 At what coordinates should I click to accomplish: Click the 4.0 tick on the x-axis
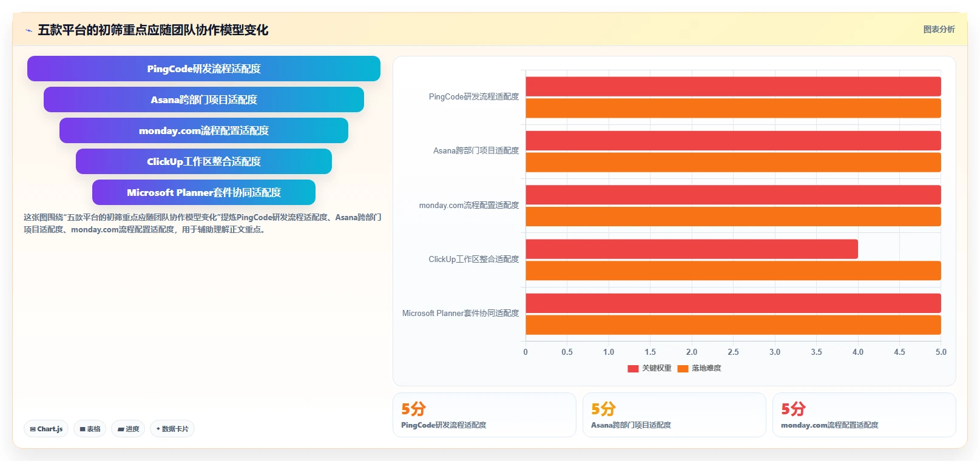(858, 352)
